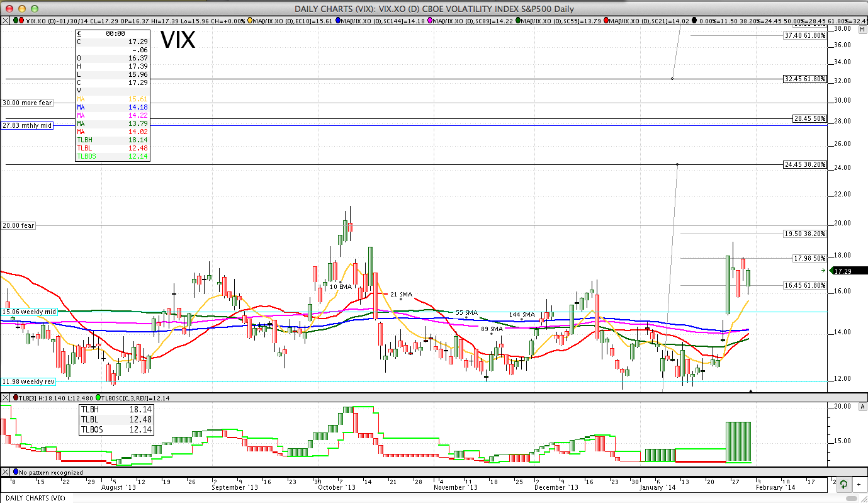
Task: Select the O 16.37 row in the data box
Action: pyautogui.click(x=112, y=58)
